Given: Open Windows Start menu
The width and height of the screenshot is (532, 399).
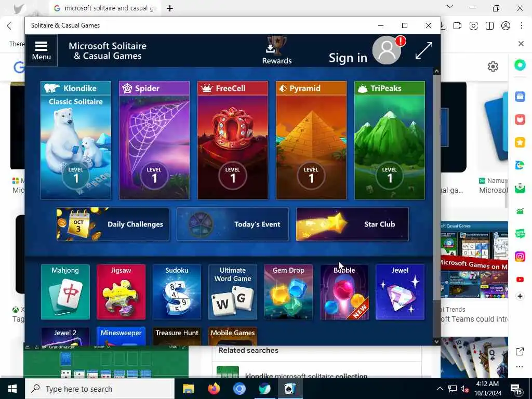Looking at the screenshot, I should pyautogui.click(x=12, y=389).
